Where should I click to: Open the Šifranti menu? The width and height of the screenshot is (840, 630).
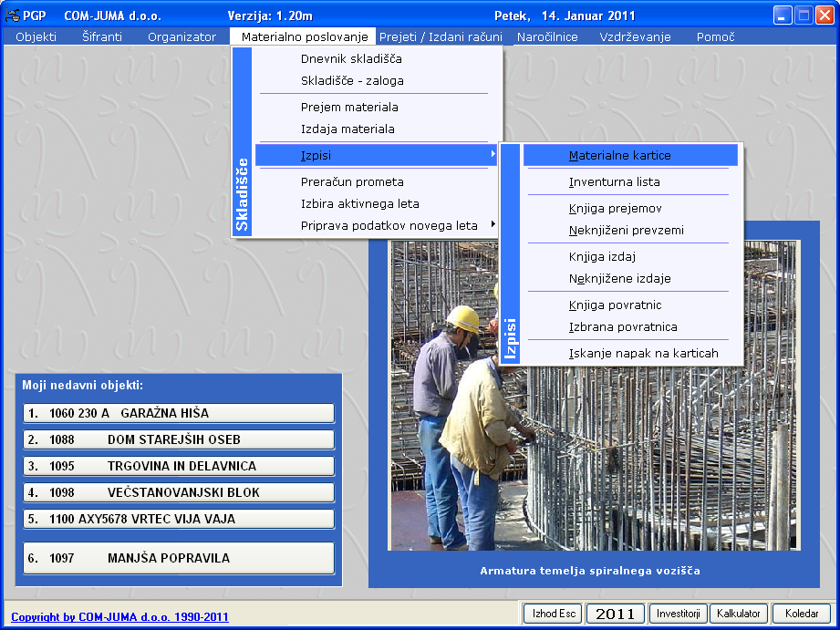(101, 37)
